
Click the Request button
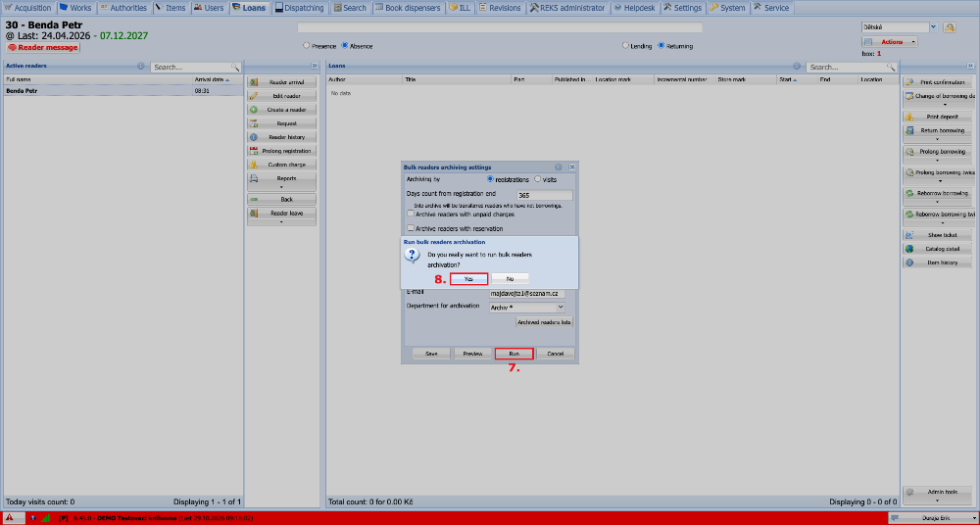281,123
